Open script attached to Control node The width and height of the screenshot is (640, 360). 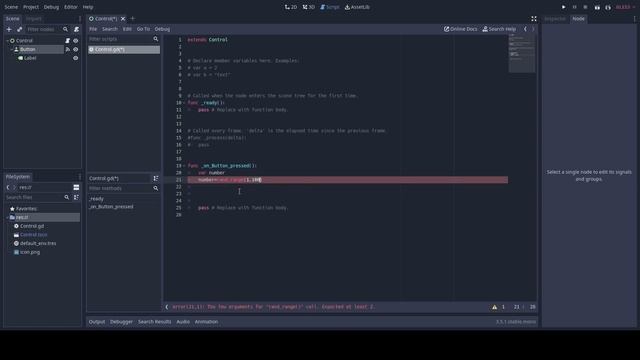click(x=68, y=41)
